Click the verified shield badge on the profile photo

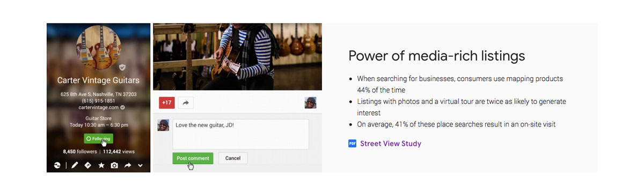pos(122,67)
